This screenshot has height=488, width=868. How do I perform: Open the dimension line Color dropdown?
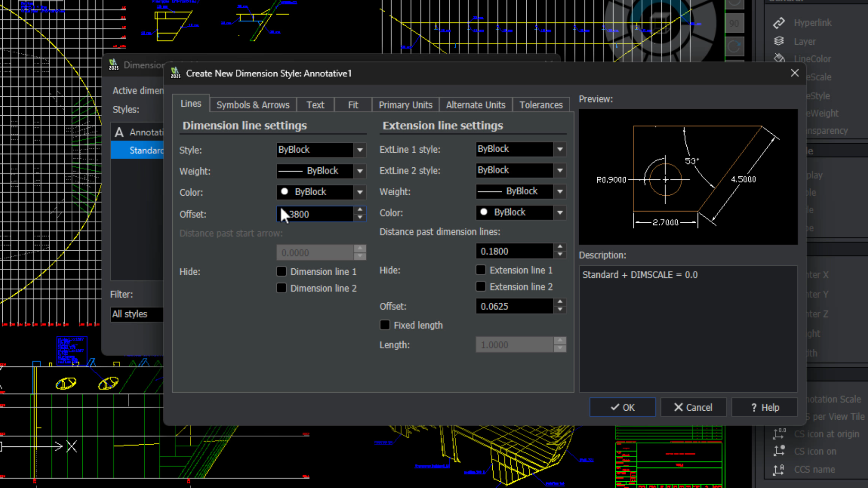[x=360, y=192]
